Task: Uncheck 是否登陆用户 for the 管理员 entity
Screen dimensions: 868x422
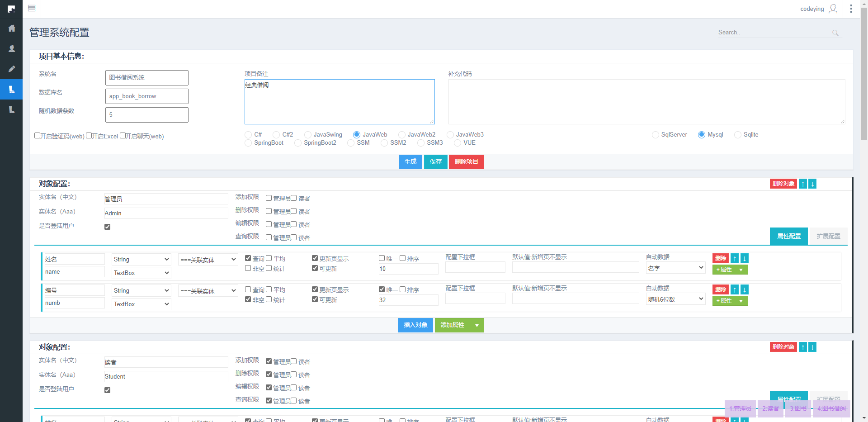Action: pyautogui.click(x=108, y=227)
